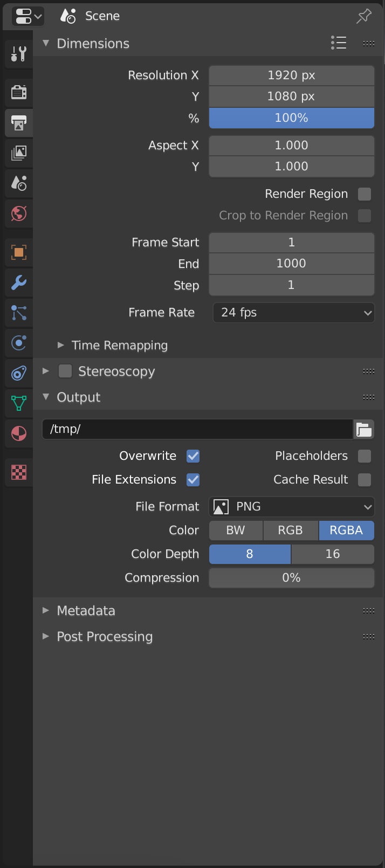The image size is (385, 868).
Task: Expand the Metadata panel
Action: coord(86,611)
